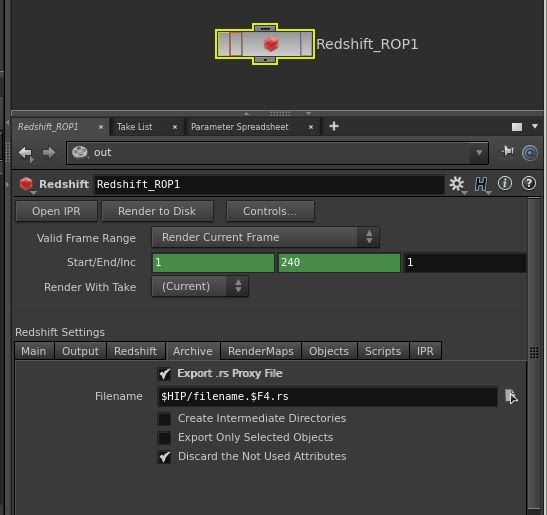The height and width of the screenshot is (515, 547).
Task: Click the end frame field showing 240
Action: [x=339, y=262]
